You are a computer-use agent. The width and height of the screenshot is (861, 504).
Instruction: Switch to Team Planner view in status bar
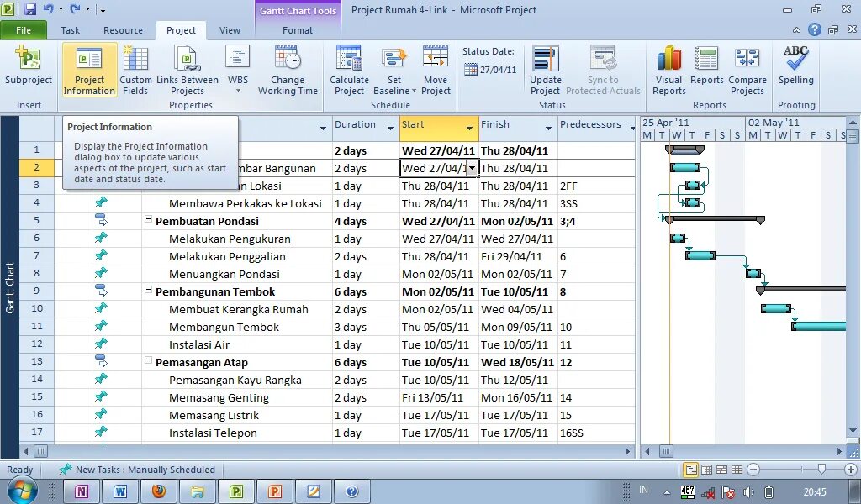(x=721, y=470)
